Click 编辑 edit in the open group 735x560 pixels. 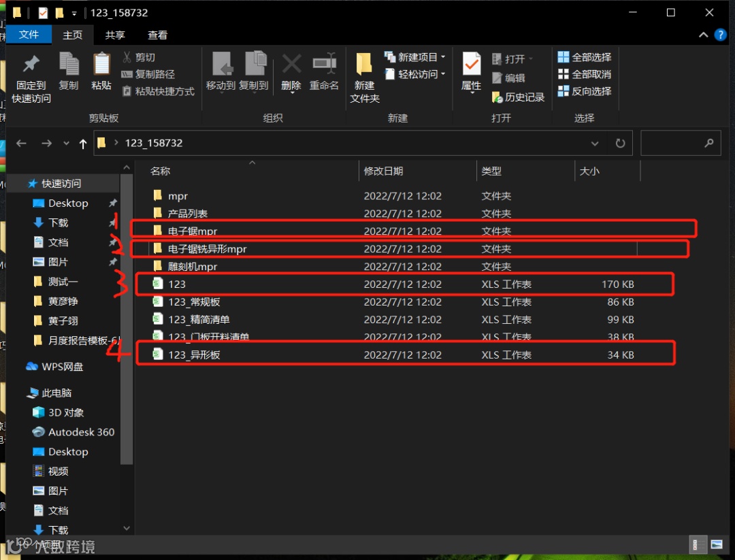click(508, 78)
